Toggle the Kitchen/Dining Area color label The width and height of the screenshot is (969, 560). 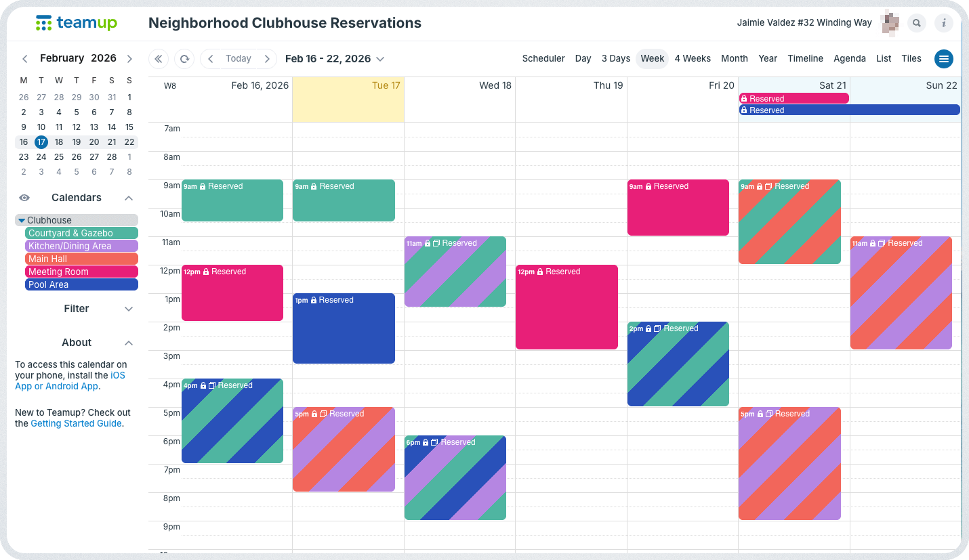81,246
